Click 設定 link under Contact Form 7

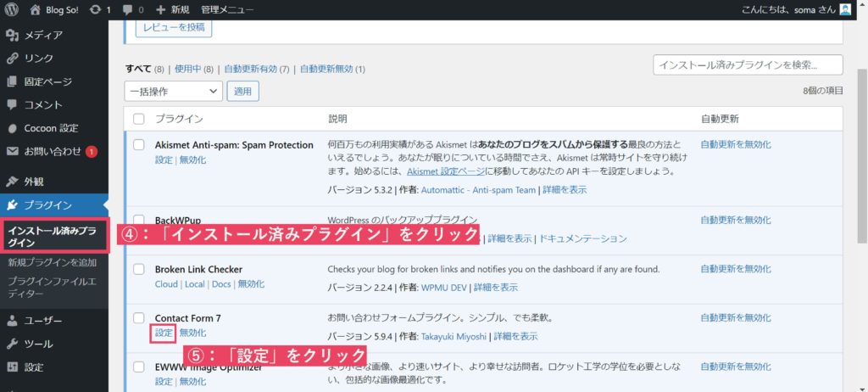click(x=164, y=333)
